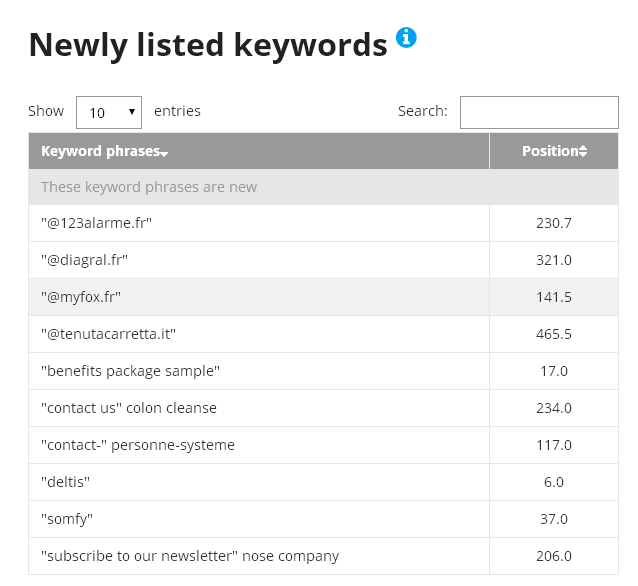Select the "@123alarme.fr" keyword row

point(323,223)
